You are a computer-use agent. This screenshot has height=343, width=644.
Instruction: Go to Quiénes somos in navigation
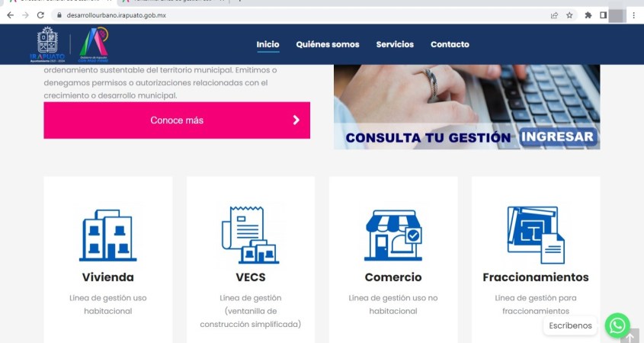tap(328, 44)
